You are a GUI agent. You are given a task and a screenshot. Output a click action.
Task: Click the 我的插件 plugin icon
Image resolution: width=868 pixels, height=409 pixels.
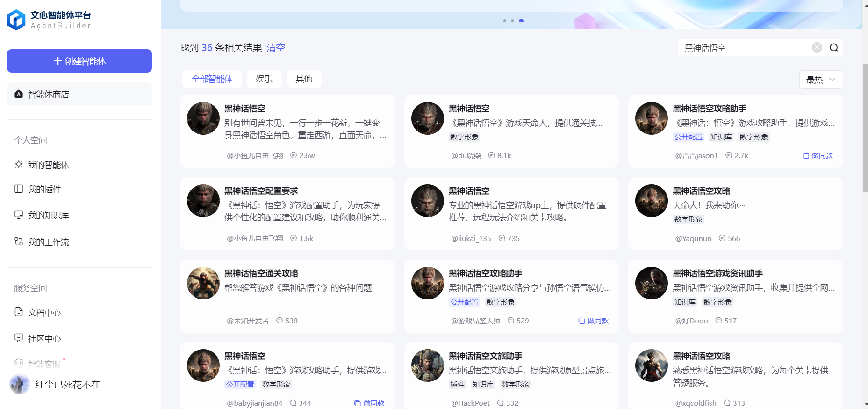[x=19, y=189]
